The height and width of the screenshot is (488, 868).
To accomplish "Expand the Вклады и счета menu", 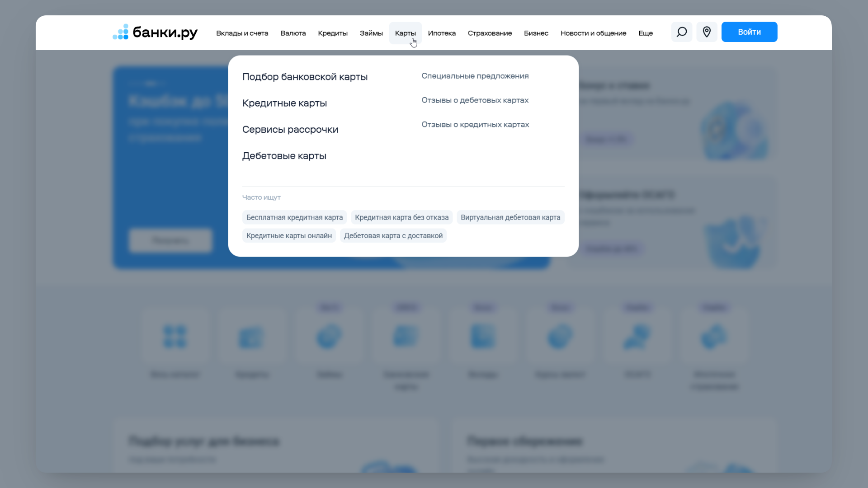I will pos(242,33).
